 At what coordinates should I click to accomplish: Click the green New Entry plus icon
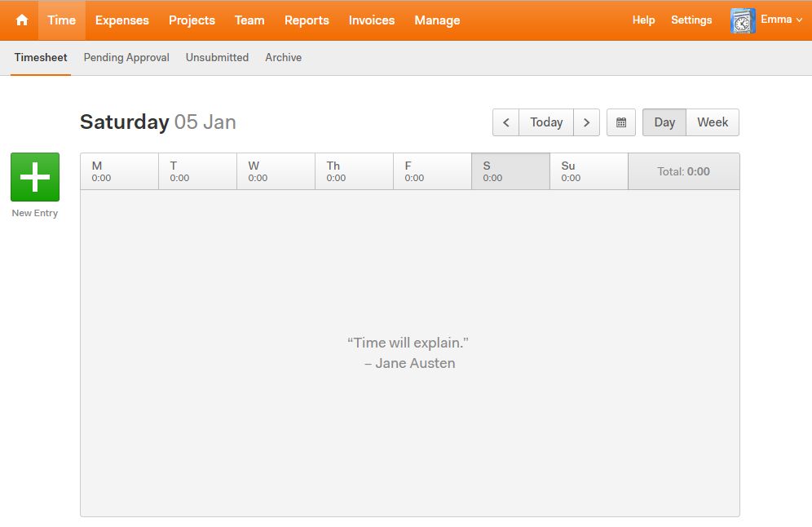[34, 175]
